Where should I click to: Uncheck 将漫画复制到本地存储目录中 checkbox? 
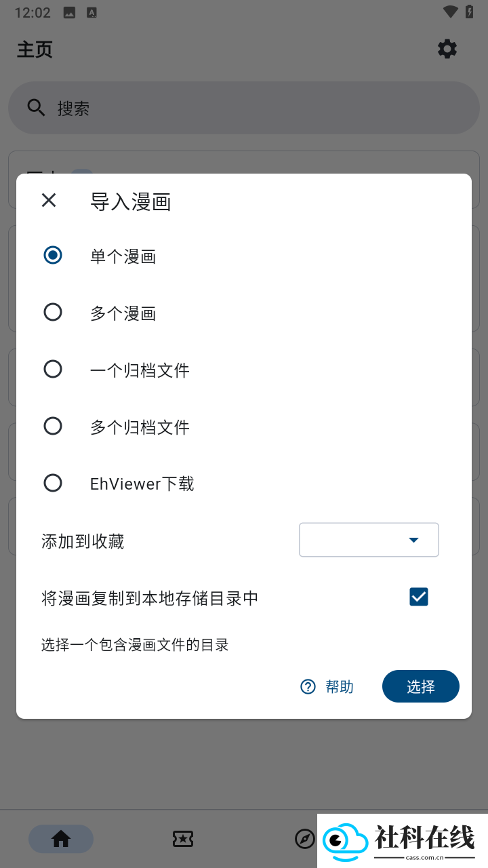[x=419, y=597]
